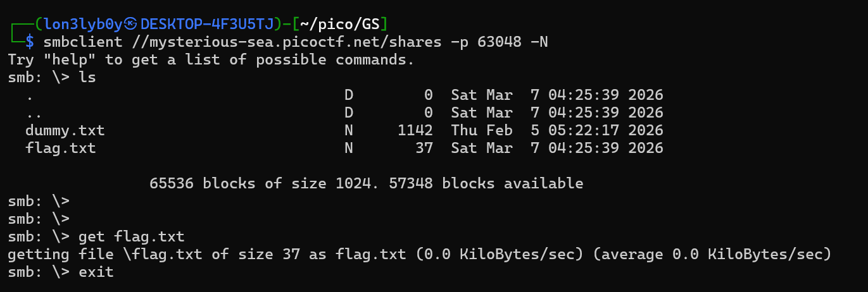The height and width of the screenshot is (292, 868).
Task: Click flag.txt in the directory listing
Action: [61, 149]
